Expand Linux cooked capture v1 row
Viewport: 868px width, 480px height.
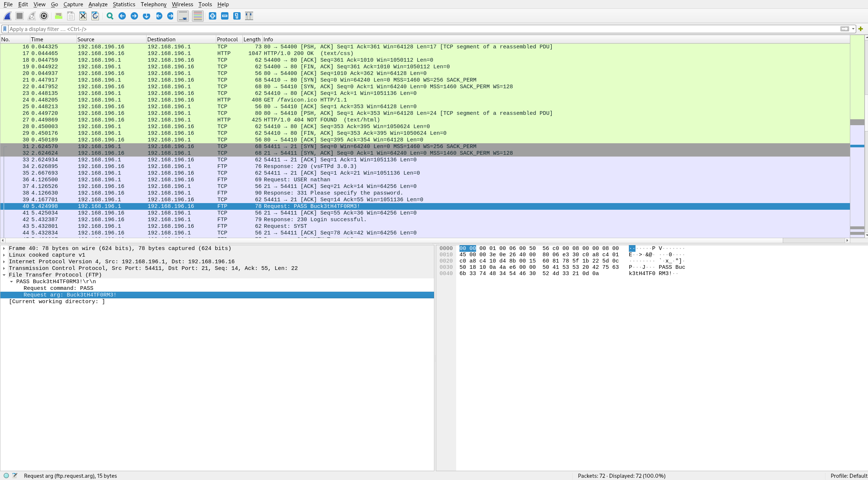click(4, 255)
